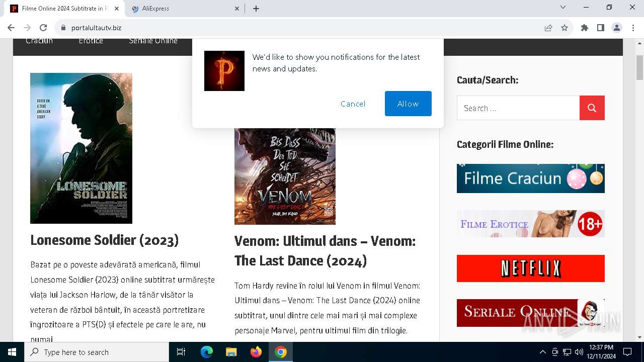Image resolution: width=644 pixels, height=362 pixels.
Task: Open Chrome three-dot menu
Action: click(633, 28)
